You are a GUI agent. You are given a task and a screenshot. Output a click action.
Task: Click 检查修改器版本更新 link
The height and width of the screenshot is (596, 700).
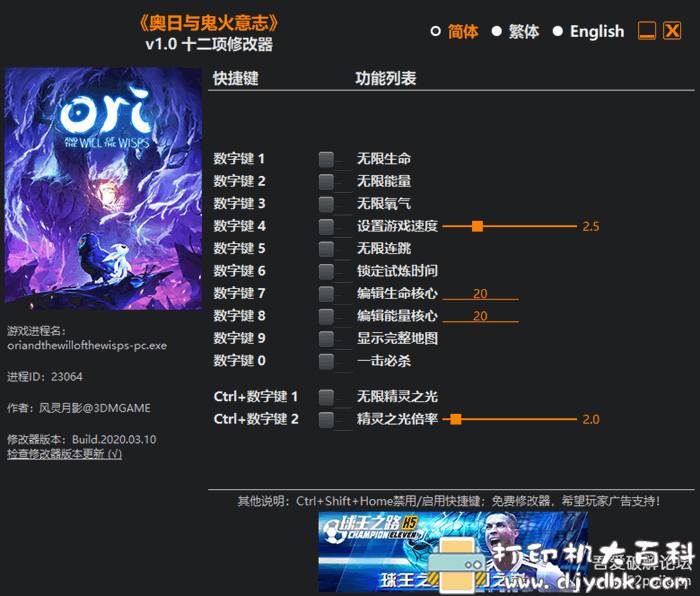coord(64,454)
